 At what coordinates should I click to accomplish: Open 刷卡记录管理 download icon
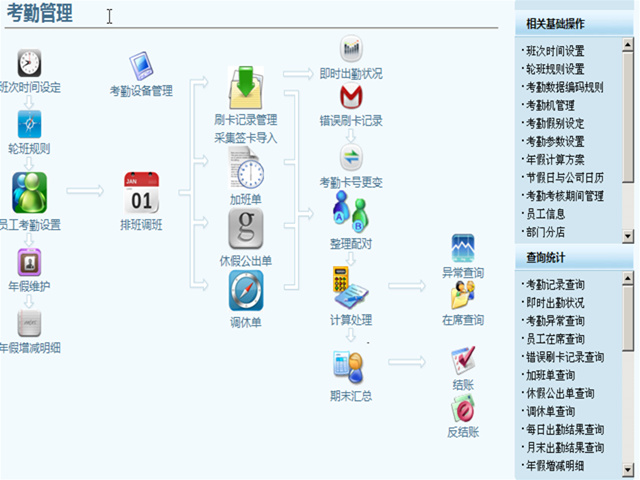pos(246,88)
